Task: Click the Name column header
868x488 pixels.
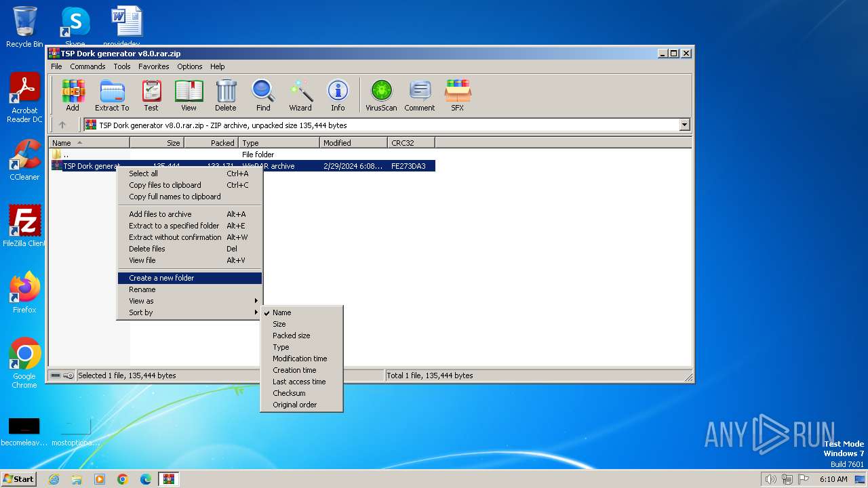Action: (89, 143)
